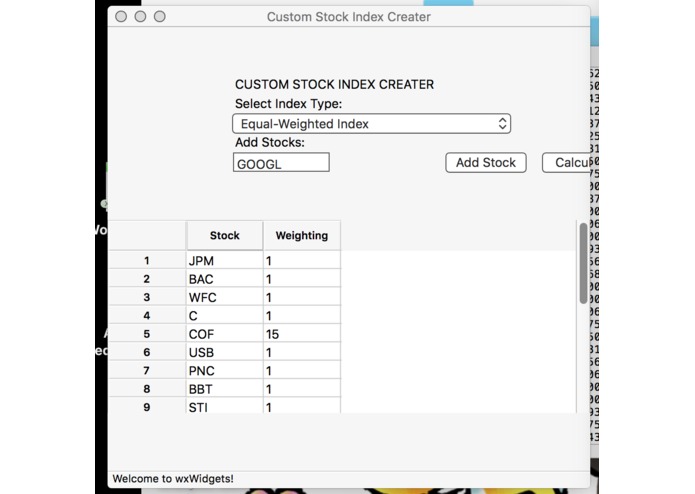Click the weighting cell for BAC
The height and width of the screenshot is (494, 695).
(x=302, y=279)
